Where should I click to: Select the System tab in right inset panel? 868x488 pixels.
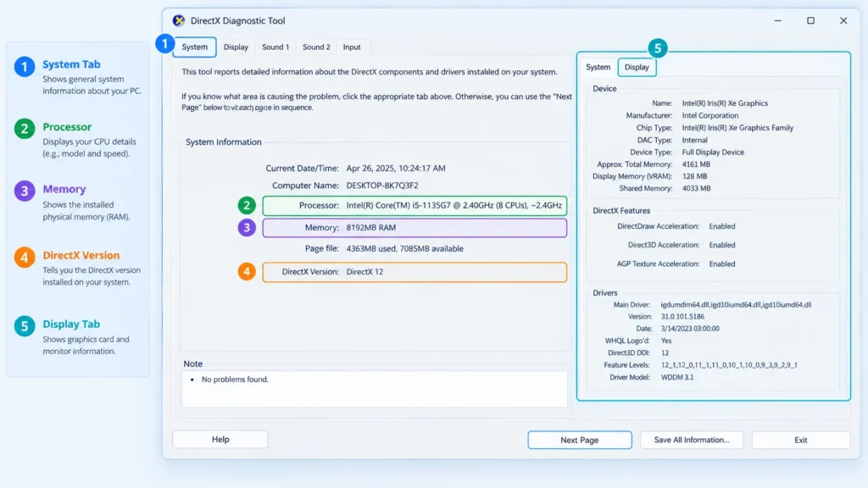tap(598, 67)
